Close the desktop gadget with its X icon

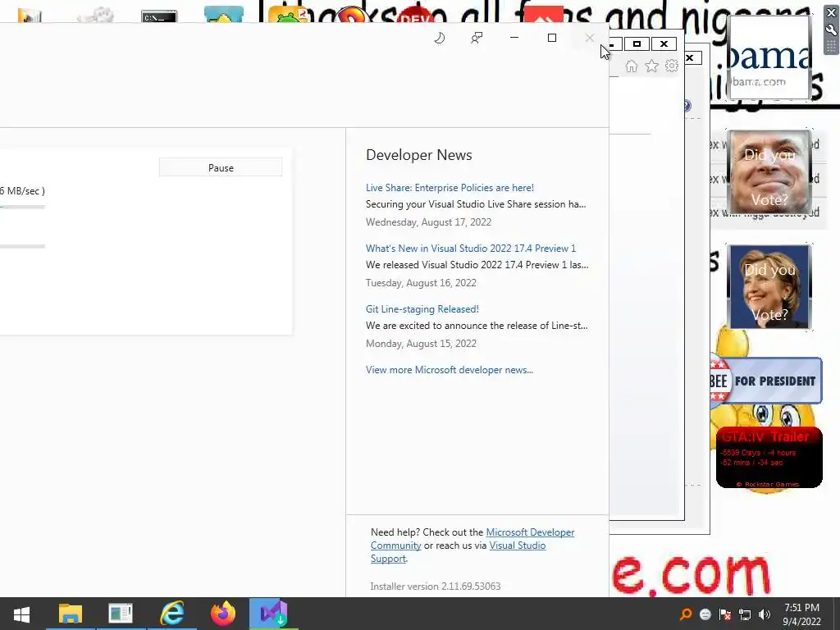click(x=832, y=13)
